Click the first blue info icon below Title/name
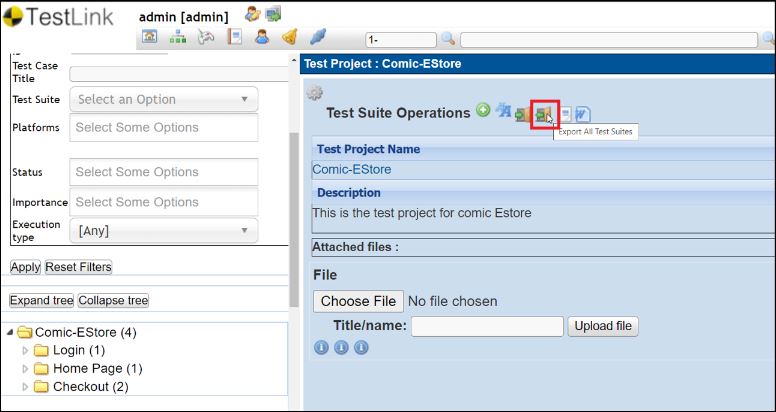 pos(322,348)
